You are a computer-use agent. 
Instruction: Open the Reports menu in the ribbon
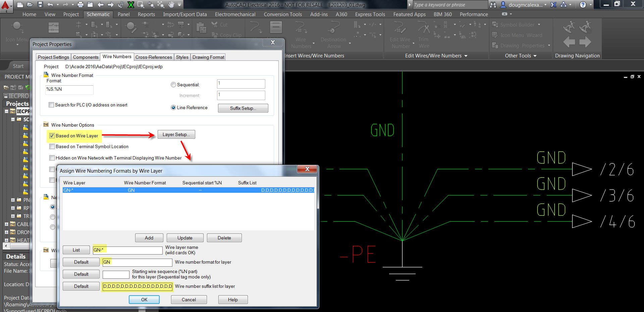146,14
